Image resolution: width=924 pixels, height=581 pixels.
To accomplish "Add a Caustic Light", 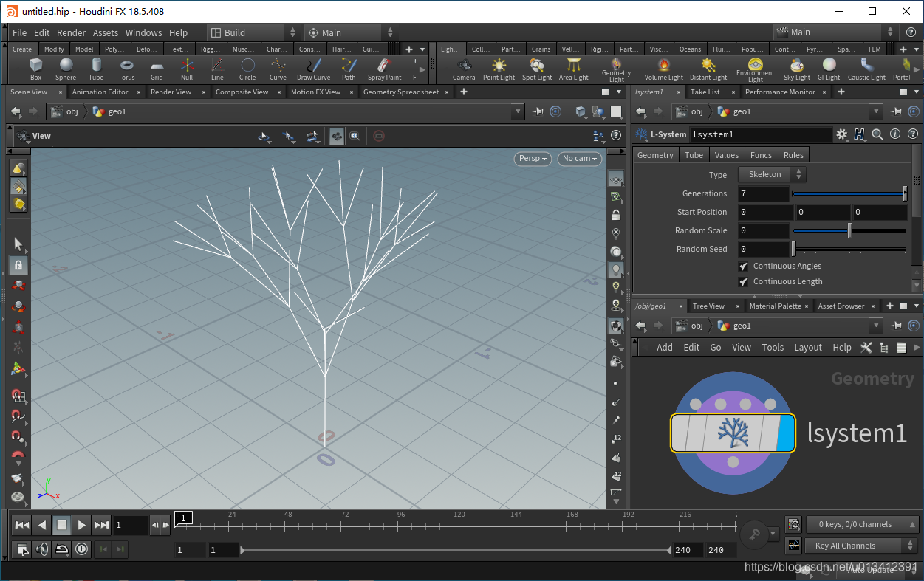I will click(x=866, y=69).
